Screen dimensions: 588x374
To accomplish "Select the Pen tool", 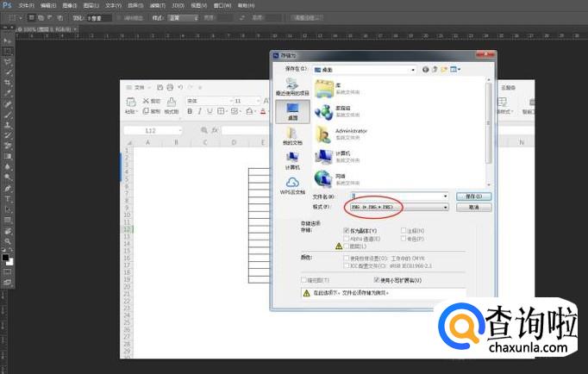I will [x=8, y=189].
